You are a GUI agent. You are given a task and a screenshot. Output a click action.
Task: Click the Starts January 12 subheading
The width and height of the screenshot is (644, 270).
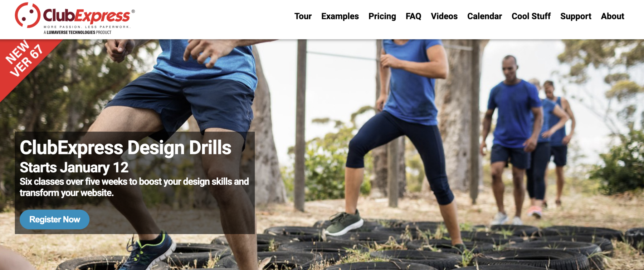coord(74,167)
